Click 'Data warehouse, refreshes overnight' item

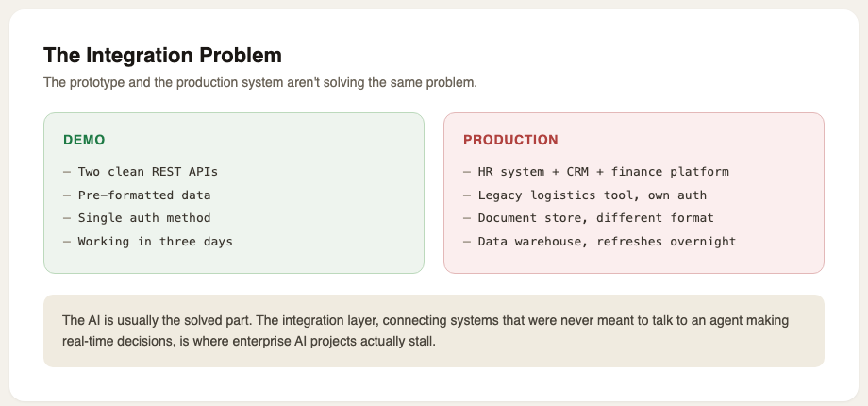(608, 242)
